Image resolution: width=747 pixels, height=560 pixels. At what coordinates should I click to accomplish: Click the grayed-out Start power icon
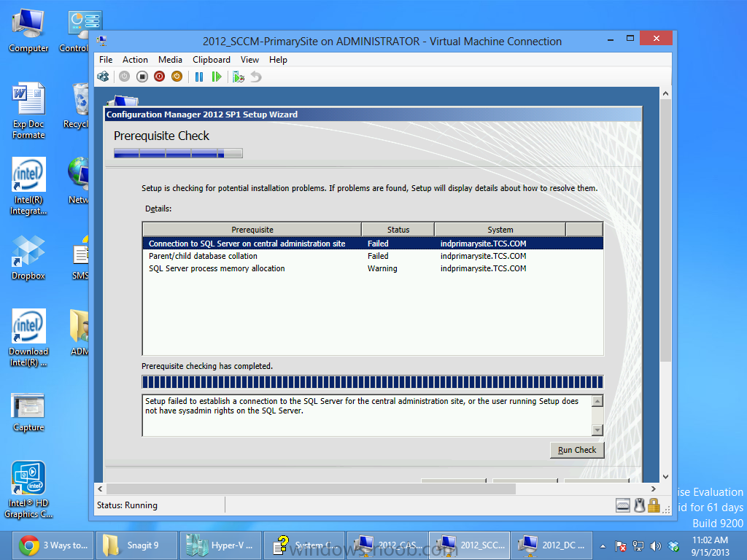click(x=124, y=77)
